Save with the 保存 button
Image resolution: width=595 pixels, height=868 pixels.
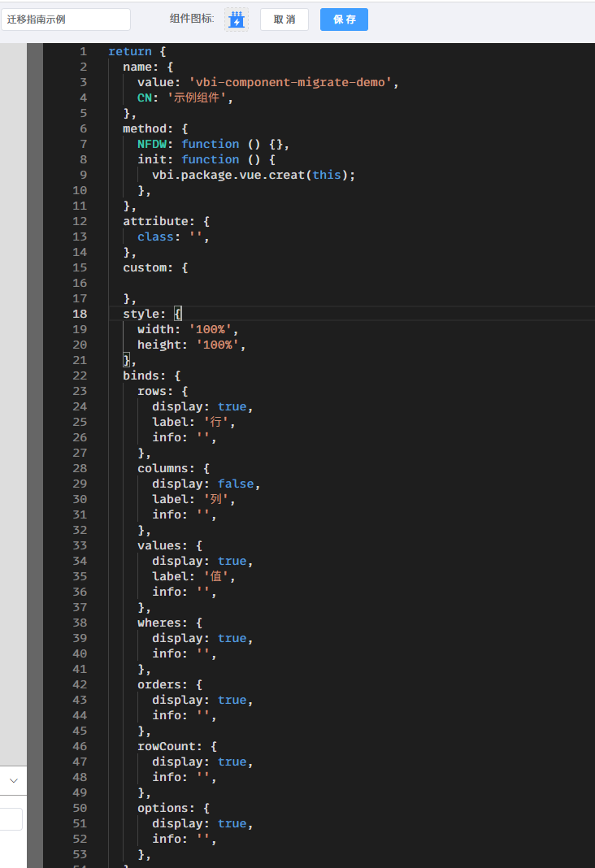pyautogui.click(x=345, y=20)
